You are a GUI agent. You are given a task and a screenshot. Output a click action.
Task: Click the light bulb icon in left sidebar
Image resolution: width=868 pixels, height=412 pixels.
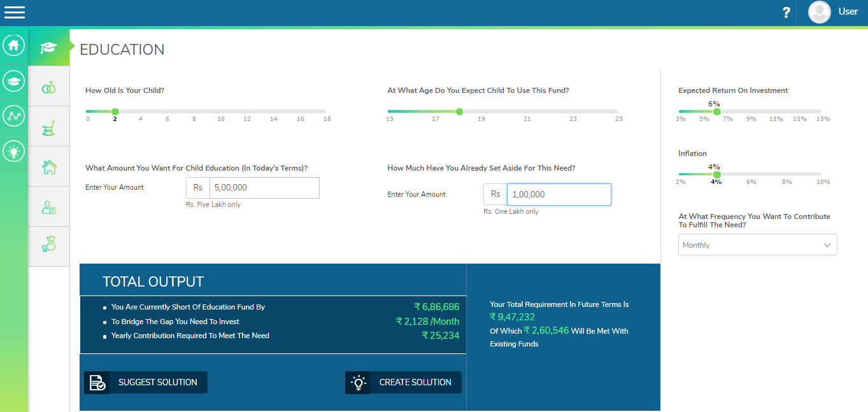pos(14,151)
